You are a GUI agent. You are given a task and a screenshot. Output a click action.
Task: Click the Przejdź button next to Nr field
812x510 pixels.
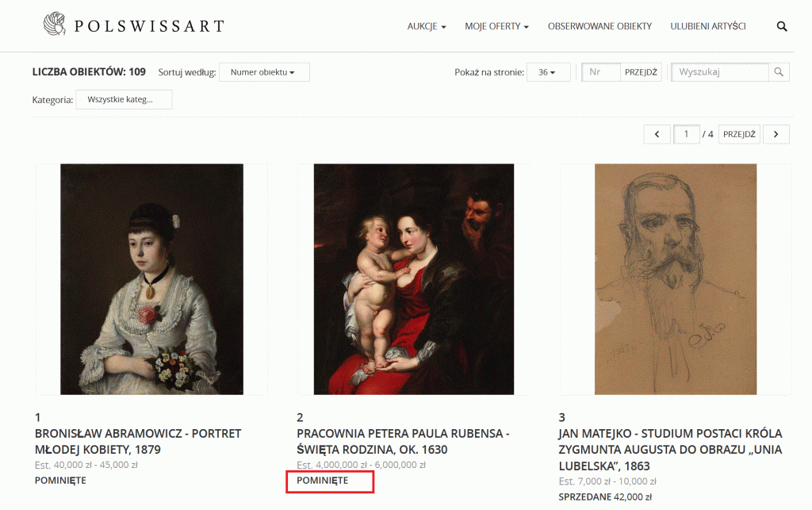coord(642,72)
